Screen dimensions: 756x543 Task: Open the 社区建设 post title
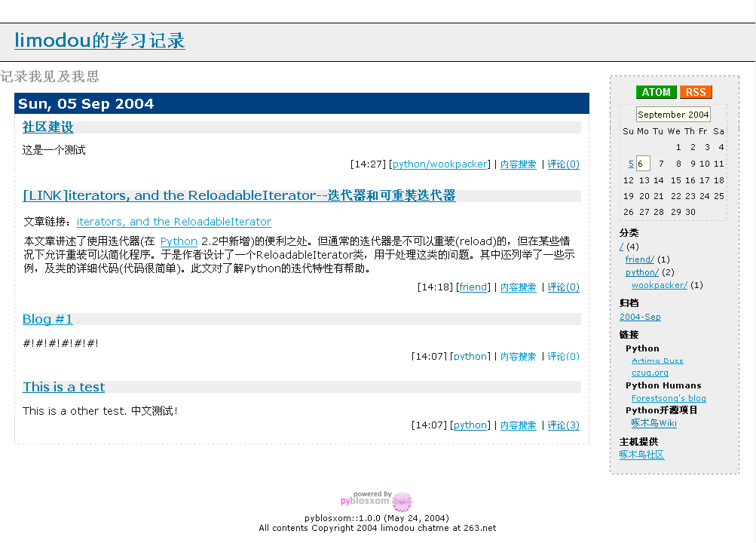coord(47,127)
